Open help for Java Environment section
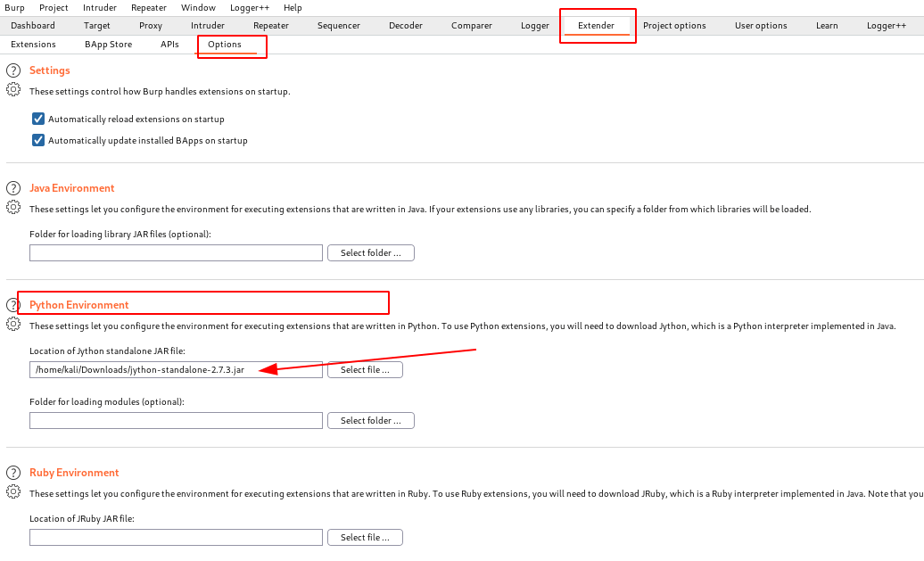 coord(13,188)
